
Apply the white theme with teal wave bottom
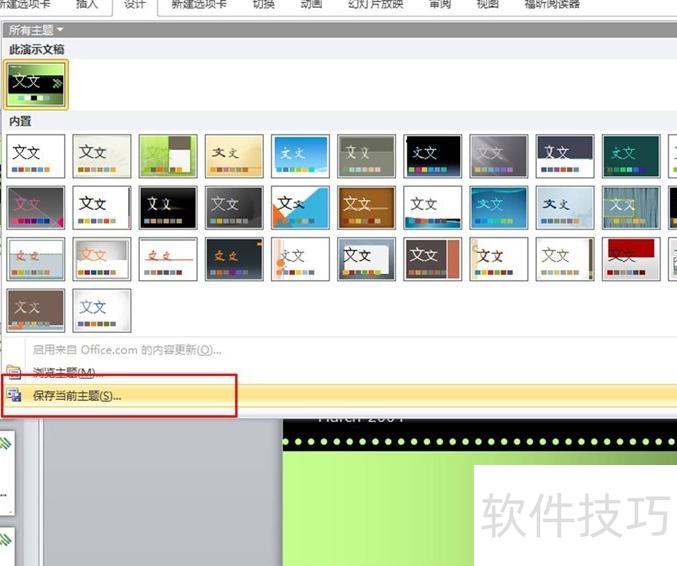433,207
